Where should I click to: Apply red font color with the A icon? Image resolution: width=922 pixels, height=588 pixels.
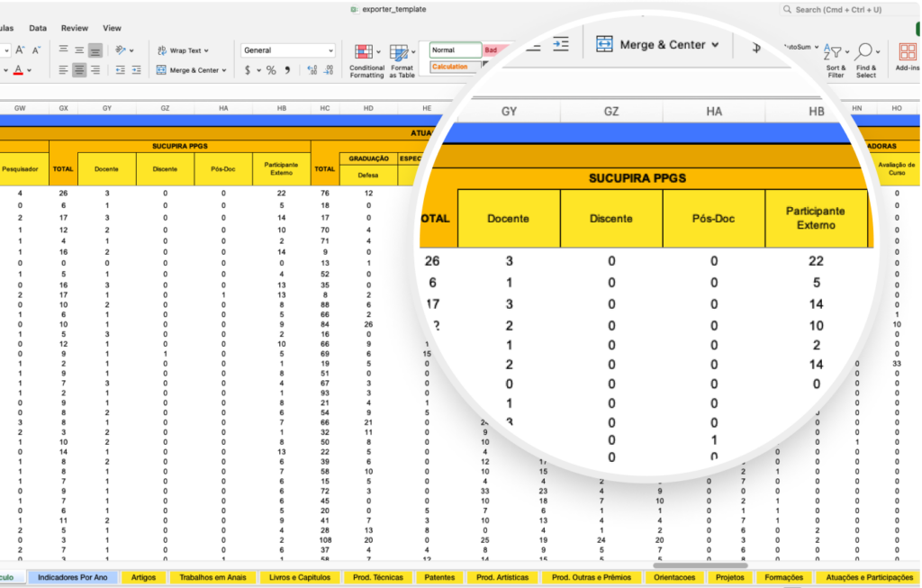click(x=18, y=70)
